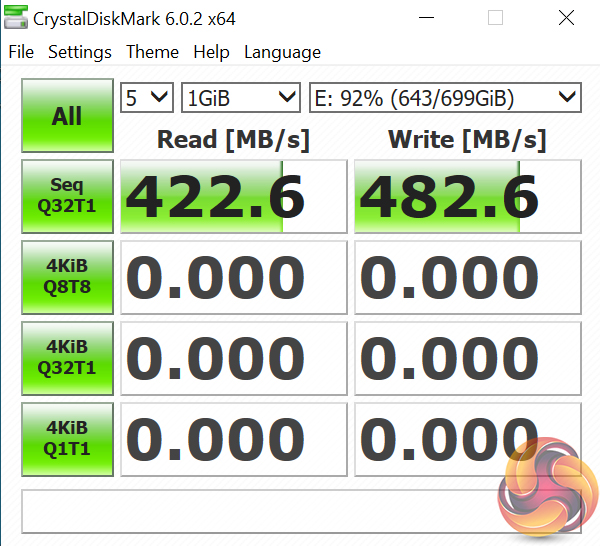The image size is (600, 546).
Task: Expand the E: drive selection dropdown
Action: tap(445, 98)
